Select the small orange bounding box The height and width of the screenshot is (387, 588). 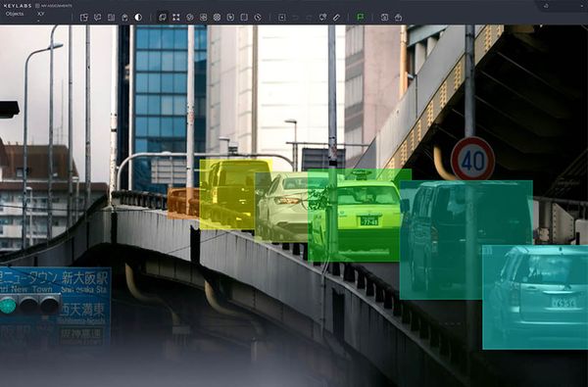point(183,203)
